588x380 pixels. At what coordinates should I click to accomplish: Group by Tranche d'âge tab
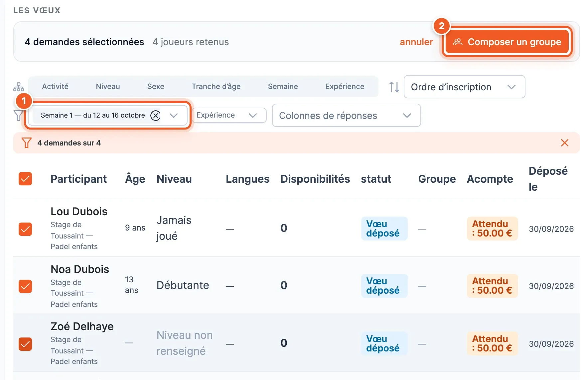[x=216, y=87]
